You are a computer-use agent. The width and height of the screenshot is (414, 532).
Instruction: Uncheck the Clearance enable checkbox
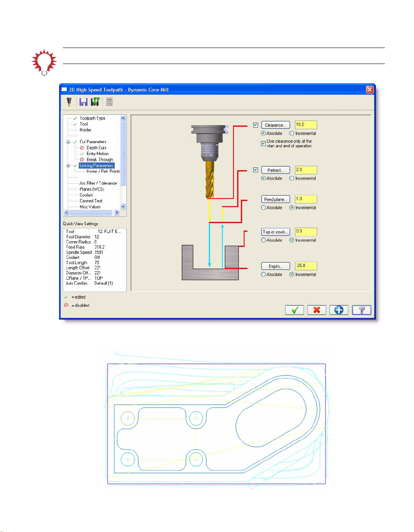pyautogui.click(x=256, y=125)
